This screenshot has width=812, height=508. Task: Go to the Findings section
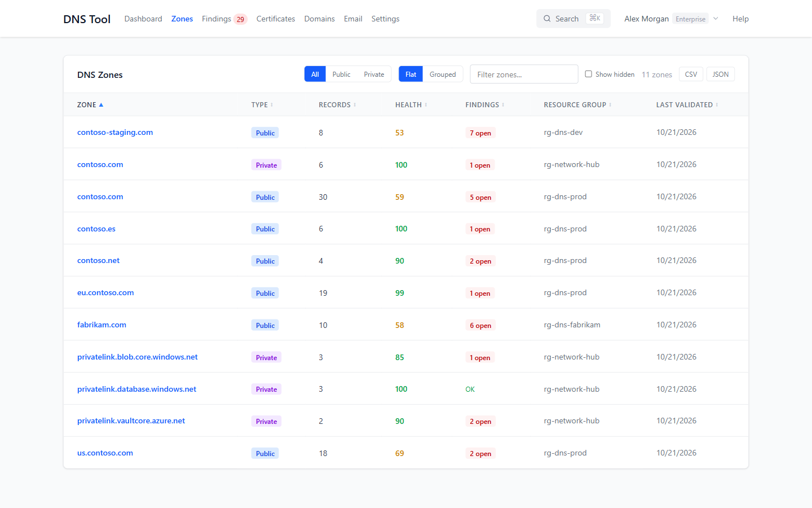tap(217, 19)
